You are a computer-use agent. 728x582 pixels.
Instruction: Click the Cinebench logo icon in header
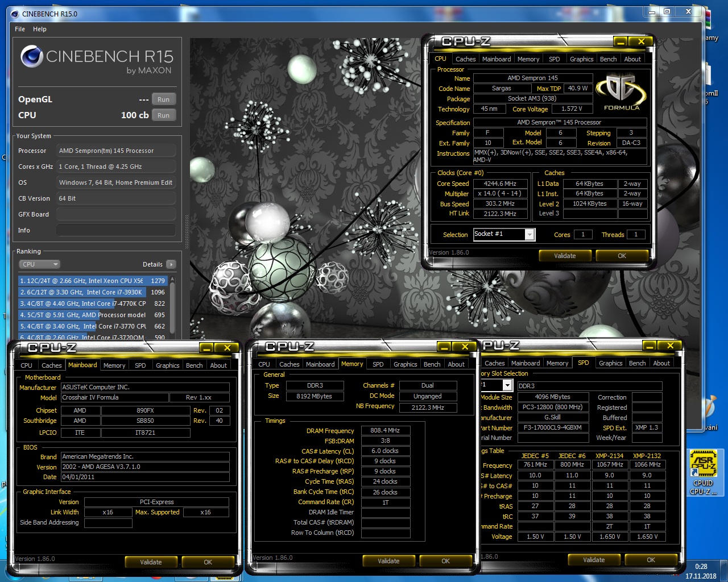click(32, 56)
